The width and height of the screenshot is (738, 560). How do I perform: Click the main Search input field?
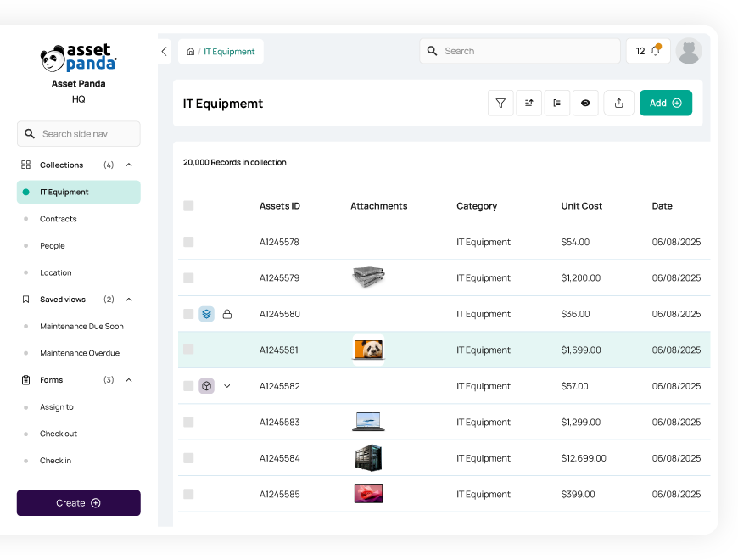[519, 51]
